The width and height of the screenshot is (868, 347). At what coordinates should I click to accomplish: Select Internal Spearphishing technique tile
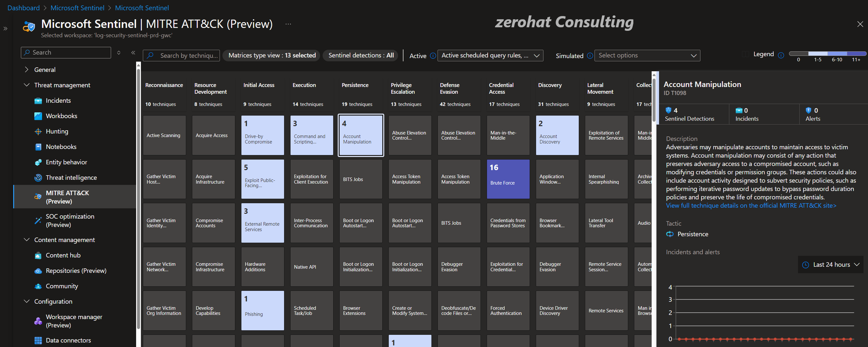pyautogui.click(x=606, y=179)
